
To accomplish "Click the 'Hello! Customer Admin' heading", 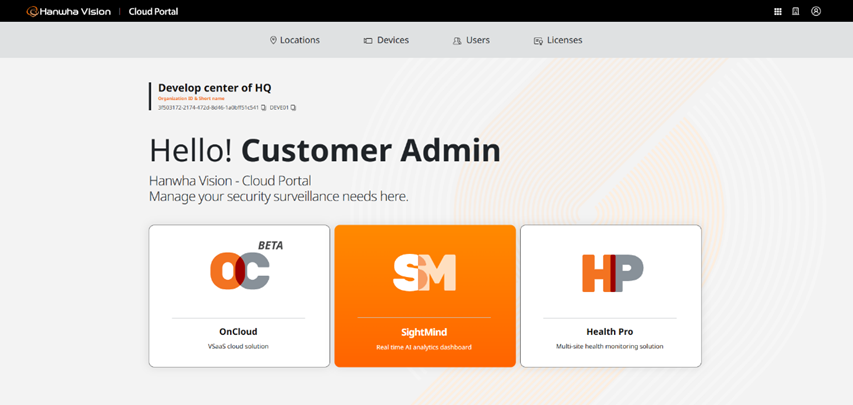I will point(325,151).
